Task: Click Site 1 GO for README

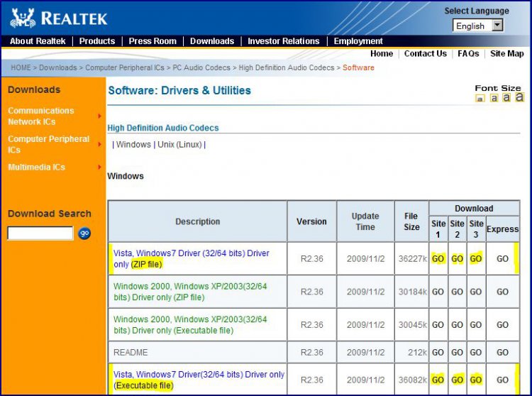Action: pyautogui.click(x=438, y=352)
